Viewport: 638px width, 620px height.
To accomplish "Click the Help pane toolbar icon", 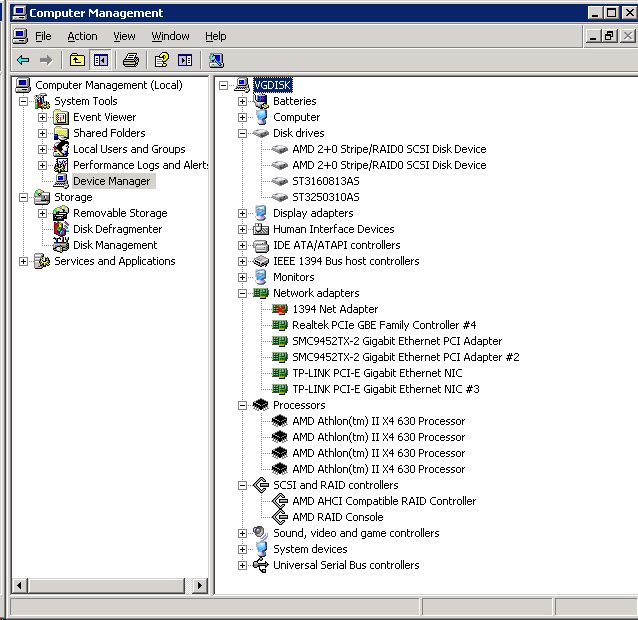I will [185, 61].
